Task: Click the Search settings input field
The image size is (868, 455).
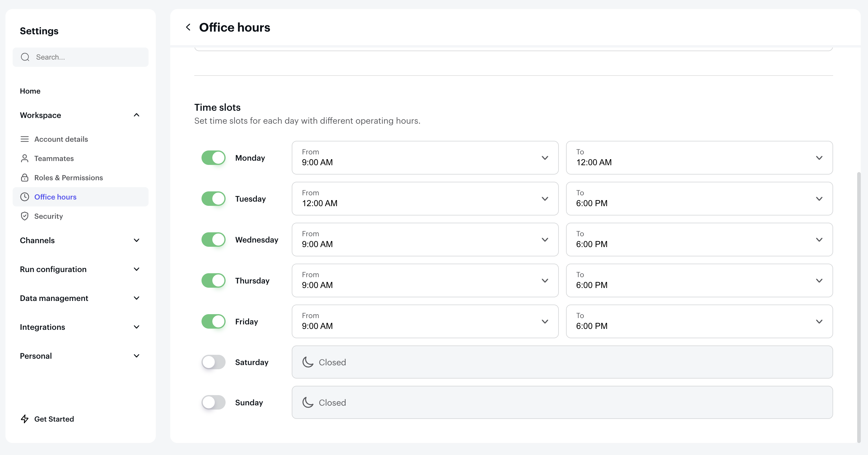Action: (80, 57)
